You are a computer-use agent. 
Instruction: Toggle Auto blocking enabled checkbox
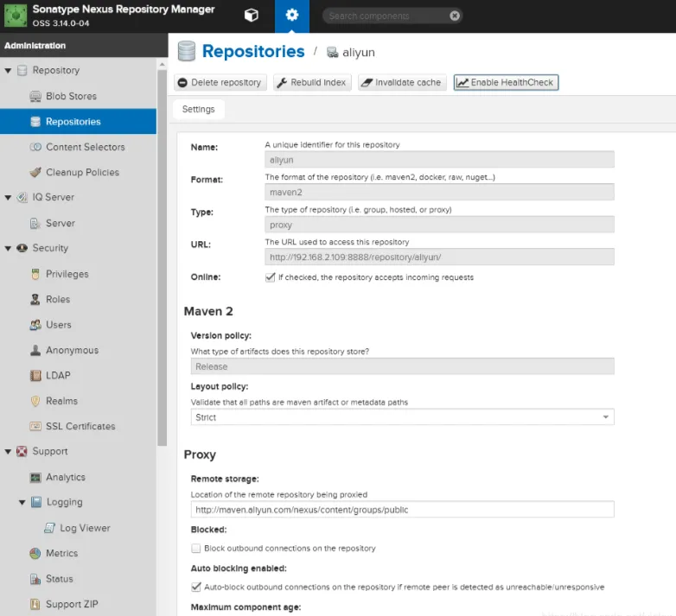tap(196, 587)
